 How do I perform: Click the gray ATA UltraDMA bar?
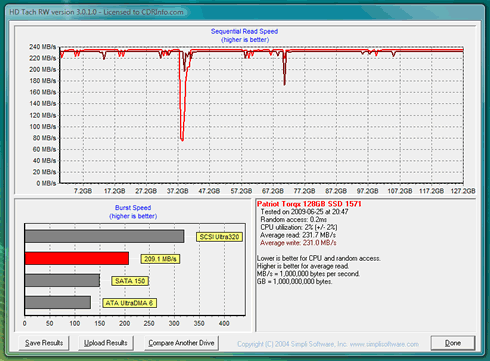[58, 303]
